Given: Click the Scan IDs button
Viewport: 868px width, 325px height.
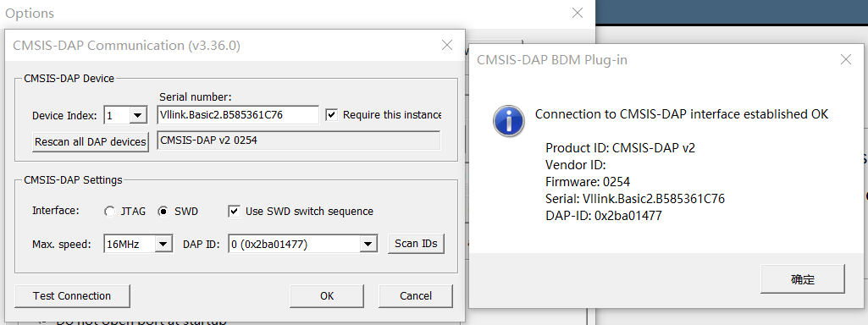Looking at the screenshot, I should 417,243.
